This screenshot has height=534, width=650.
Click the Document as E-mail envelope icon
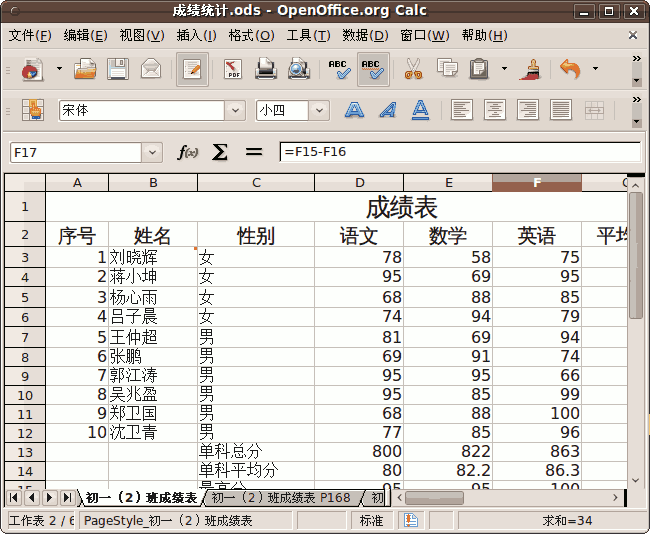click(x=151, y=69)
